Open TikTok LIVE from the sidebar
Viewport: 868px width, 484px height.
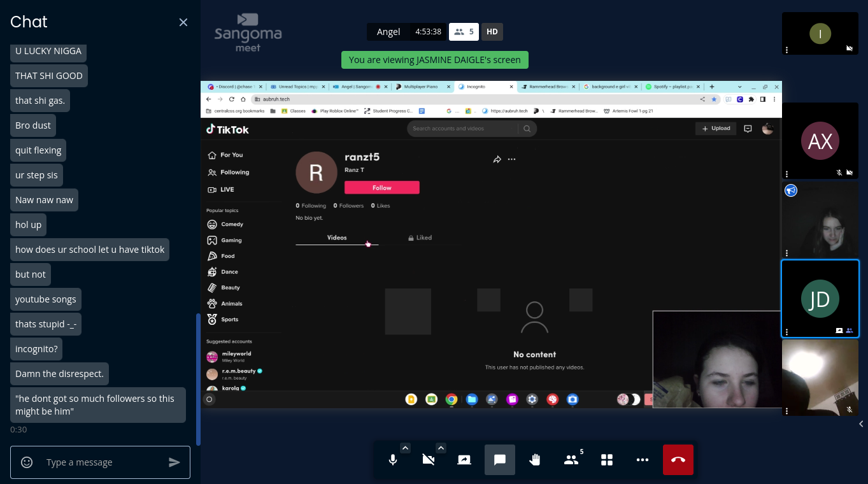[227, 189]
